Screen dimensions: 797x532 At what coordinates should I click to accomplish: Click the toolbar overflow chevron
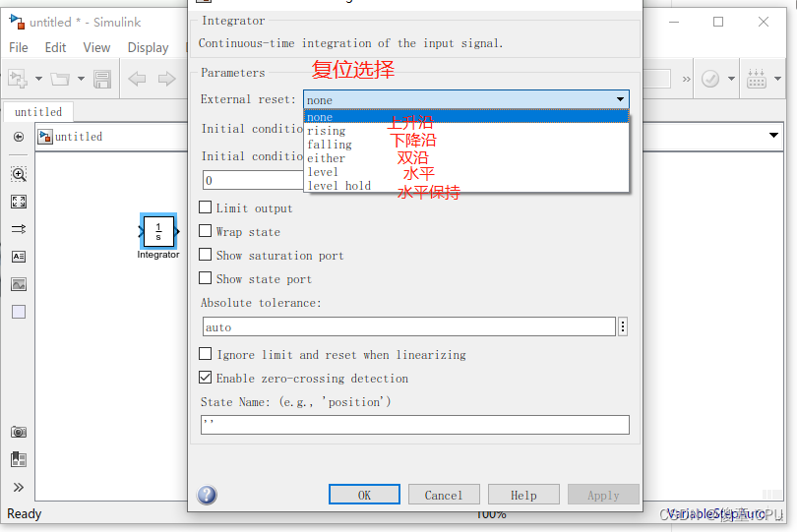686,79
